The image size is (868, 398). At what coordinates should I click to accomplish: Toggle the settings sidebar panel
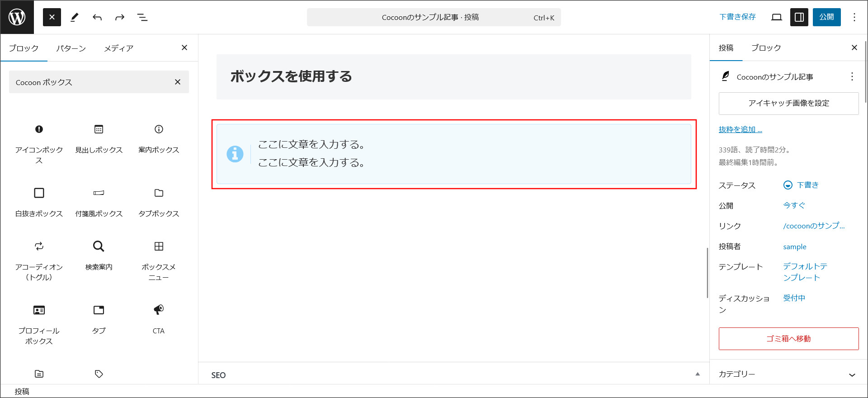click(x=799, y=17)
